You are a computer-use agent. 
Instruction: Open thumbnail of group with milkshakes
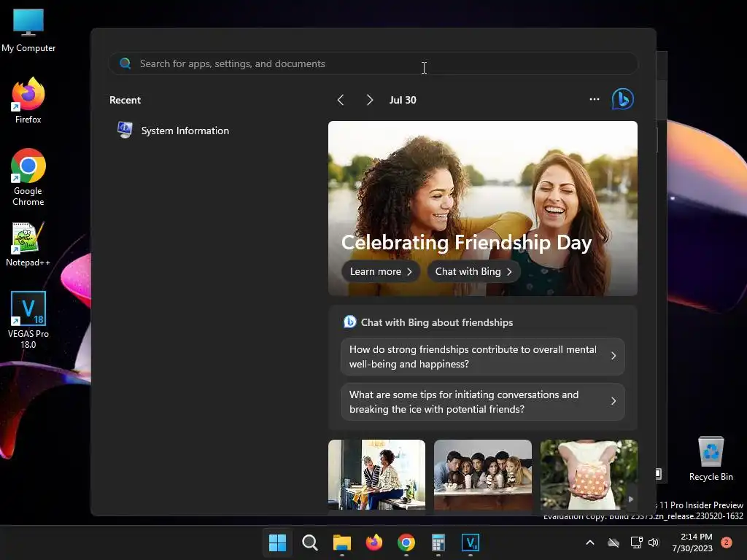point(483,475)
